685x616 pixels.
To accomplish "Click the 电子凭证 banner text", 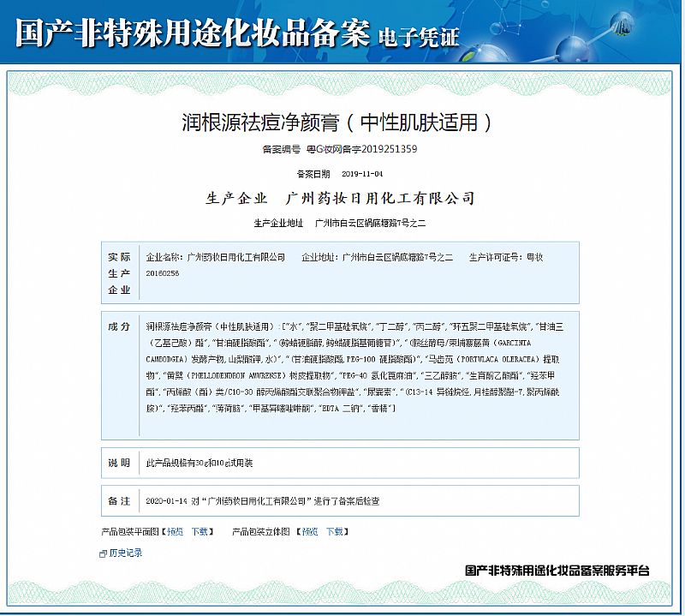I will click(419, 38).
